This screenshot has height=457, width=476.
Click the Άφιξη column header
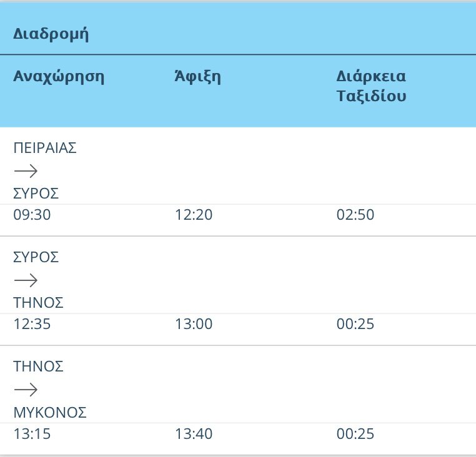click(x=197, y=77)
